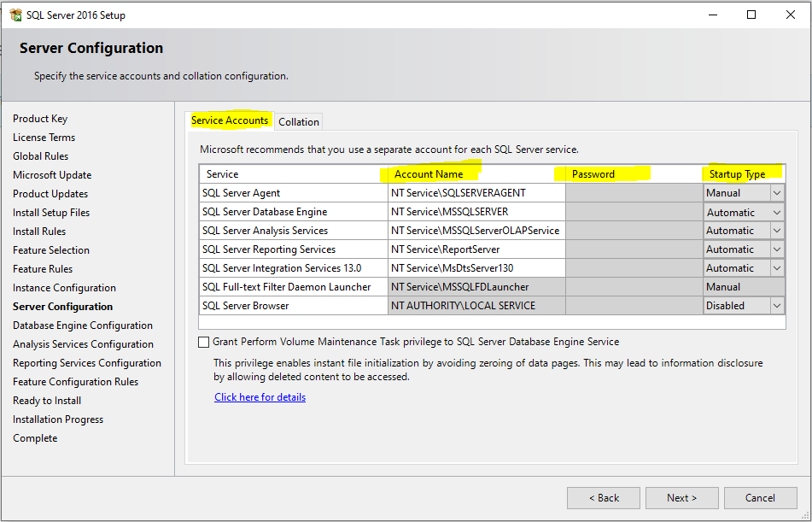
Task: Click the SQL Server Reporting Services label
Action: pos(269,249)
